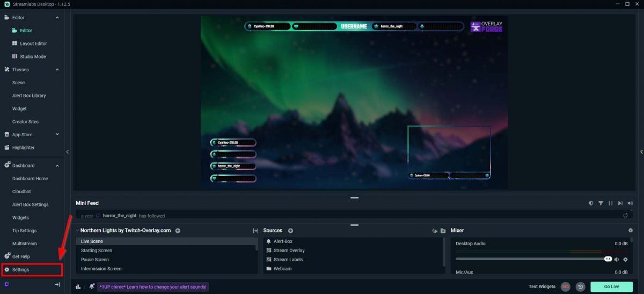Select the Live Scene
The height and width of the screenshot is (294, 644).
tap(166, 241)
